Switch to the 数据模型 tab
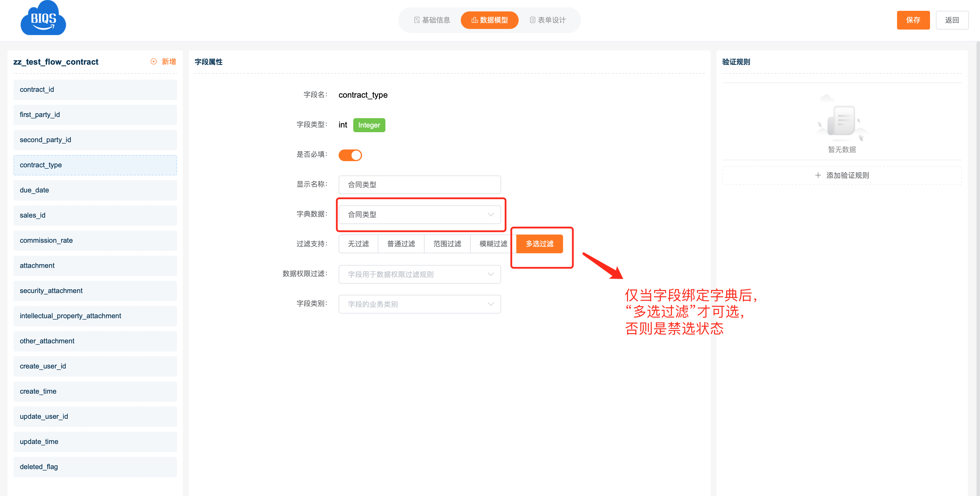The image size is (980, 496). [490, 20]
